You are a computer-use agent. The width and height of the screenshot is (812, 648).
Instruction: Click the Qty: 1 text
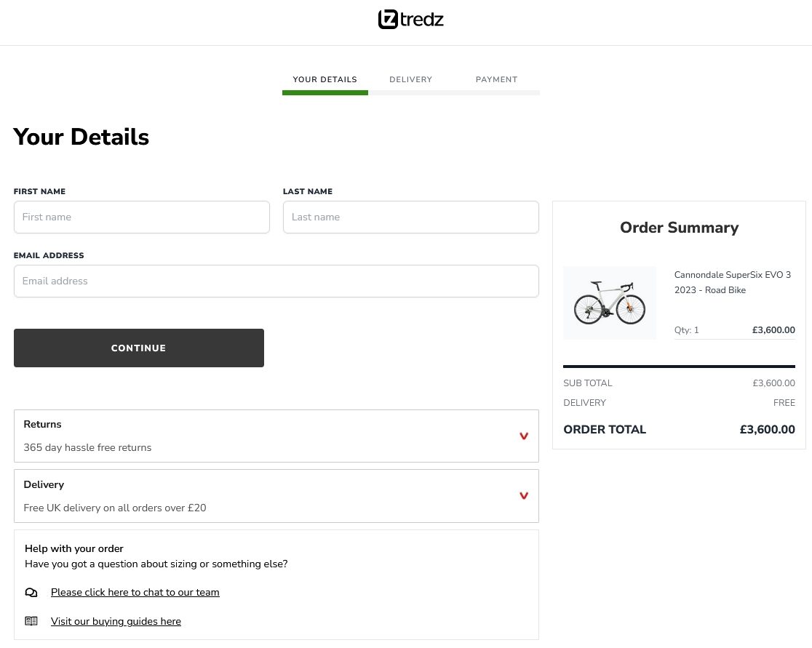coord(686,330)
